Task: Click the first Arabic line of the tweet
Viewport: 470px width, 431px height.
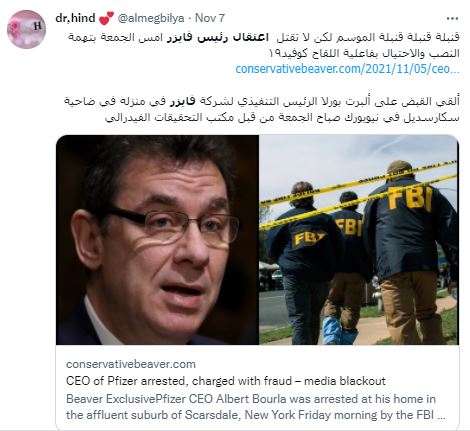Action: pos(264,37)
